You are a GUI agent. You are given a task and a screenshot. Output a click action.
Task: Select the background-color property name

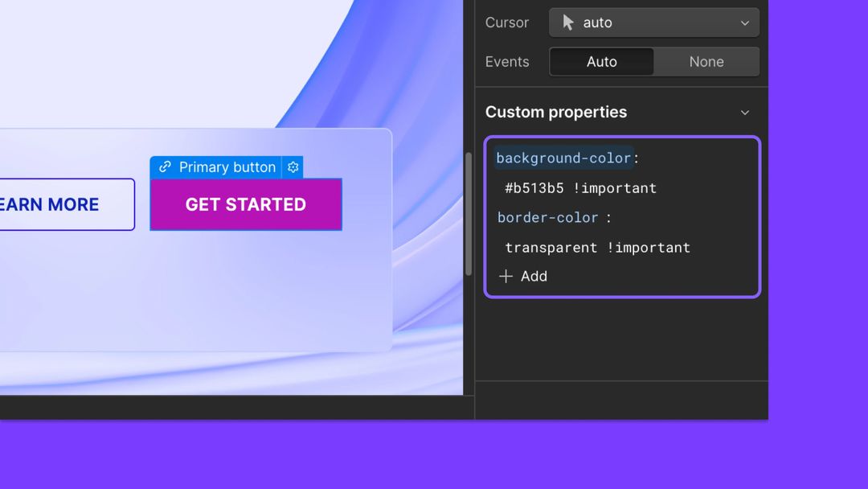click(563, 158)
